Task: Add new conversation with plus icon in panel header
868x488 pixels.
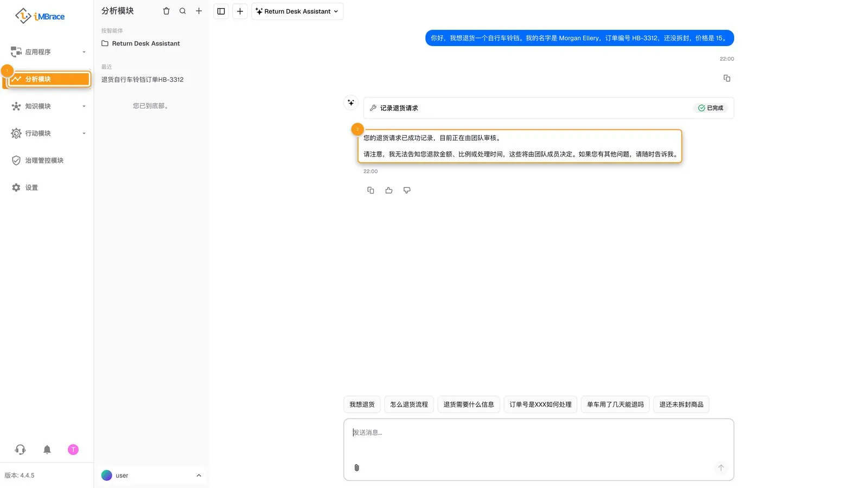Action: 199,11
